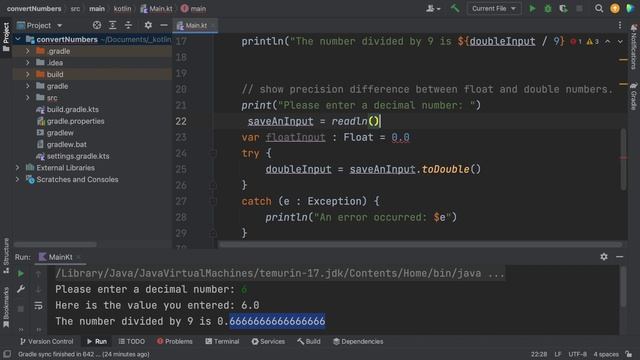Viewport: 640px width, 360px height.
Task: Click the 4 spaces indent status item
Action: (x=606, y=354)
